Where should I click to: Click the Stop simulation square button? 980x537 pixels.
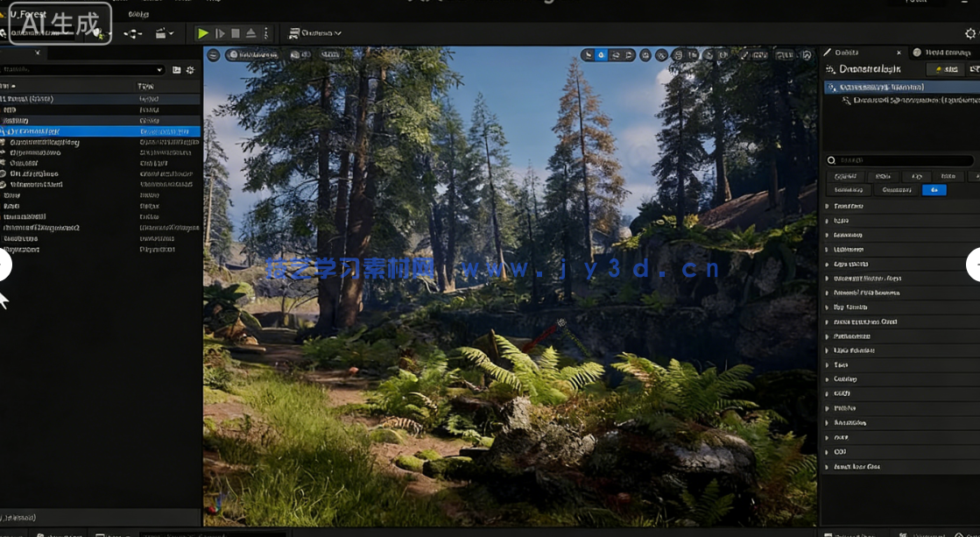point(235,33)
